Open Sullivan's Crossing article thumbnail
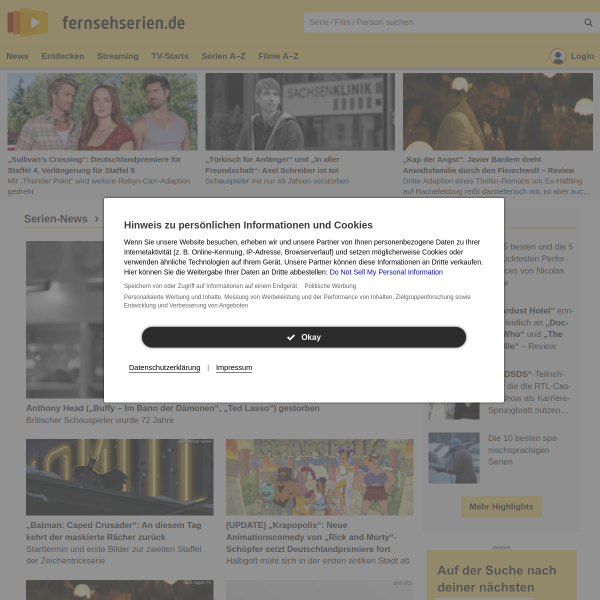The height and width of the screenshot is (600, 600). click(103, 112)
